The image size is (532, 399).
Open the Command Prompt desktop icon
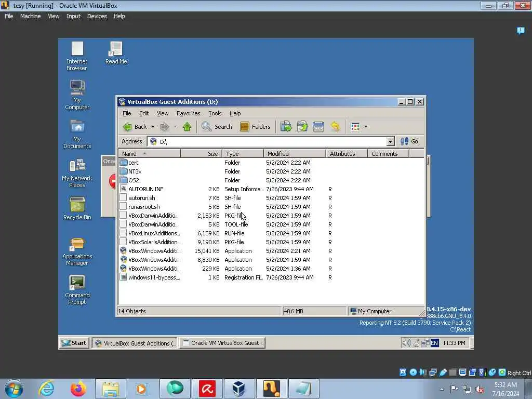pos(77,290)
